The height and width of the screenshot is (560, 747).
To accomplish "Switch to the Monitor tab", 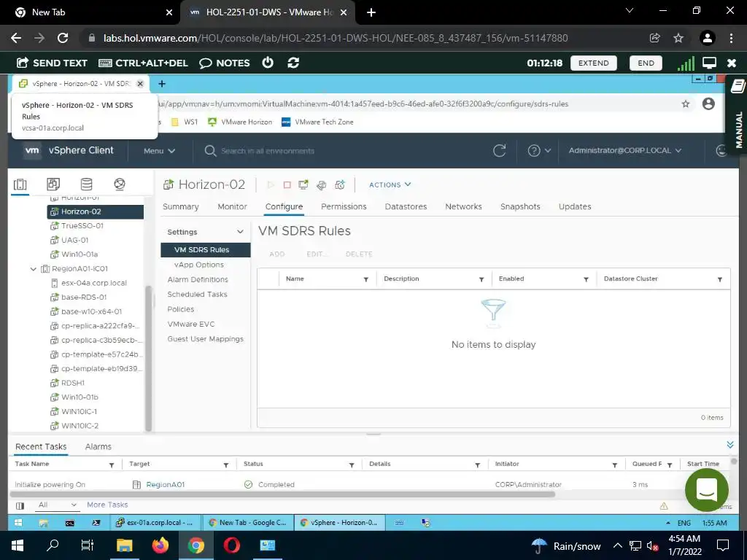I will 233,206.
